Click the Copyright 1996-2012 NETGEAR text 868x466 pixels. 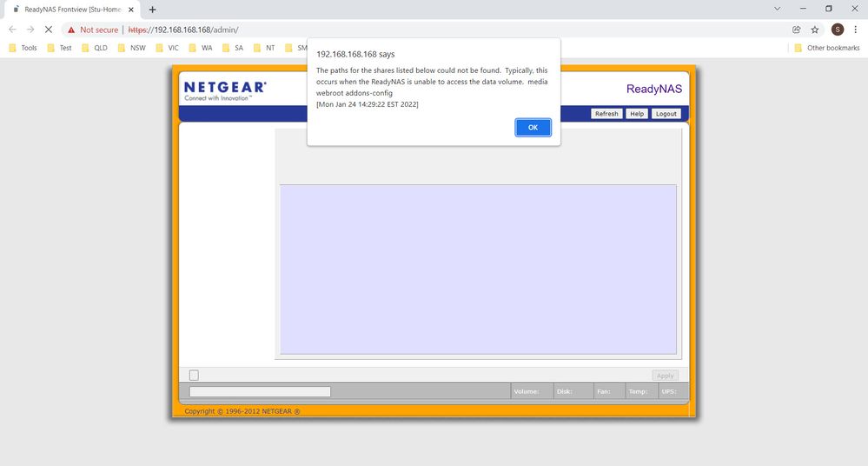tap(242, 411)
